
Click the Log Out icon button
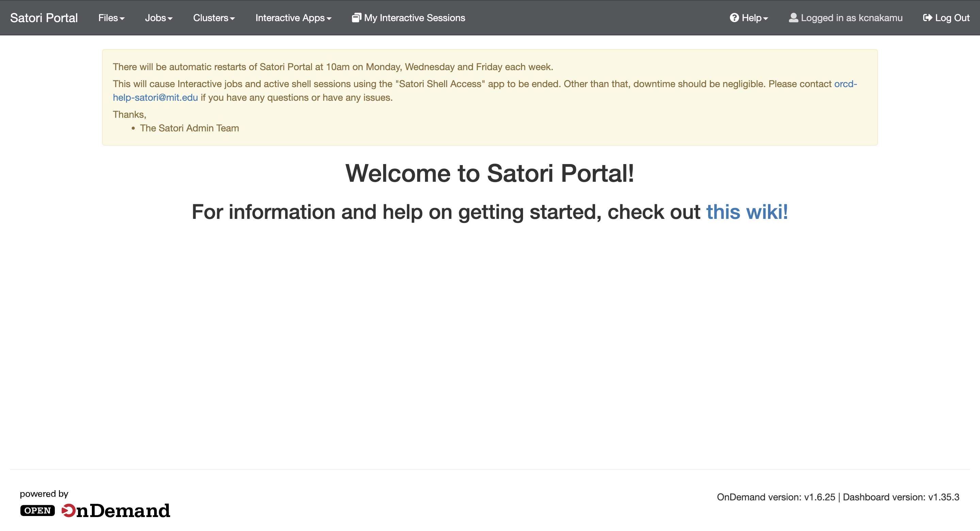point(928,18)
